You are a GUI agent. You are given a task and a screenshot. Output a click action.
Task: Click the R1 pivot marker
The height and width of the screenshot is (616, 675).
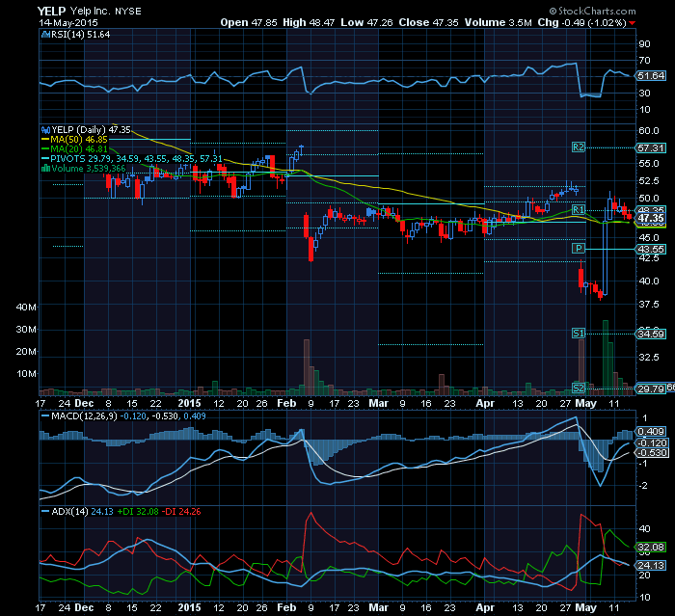[x=579, y=209]
